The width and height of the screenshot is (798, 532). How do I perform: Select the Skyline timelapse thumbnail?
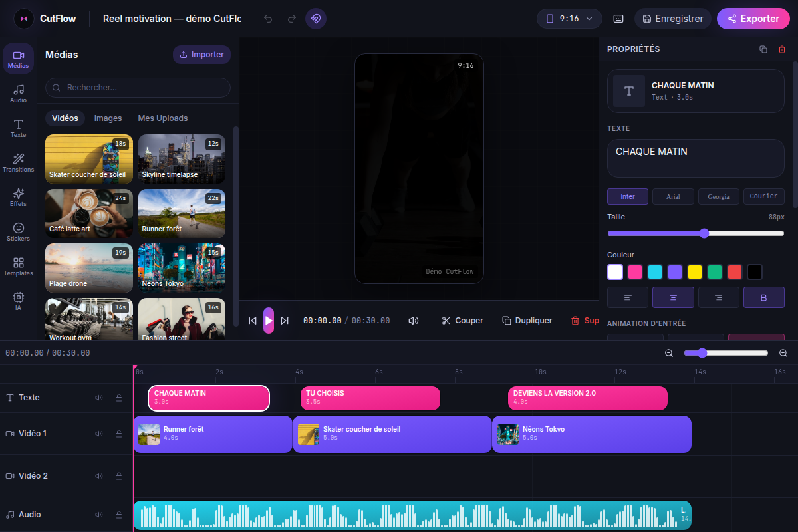point(182,159)
